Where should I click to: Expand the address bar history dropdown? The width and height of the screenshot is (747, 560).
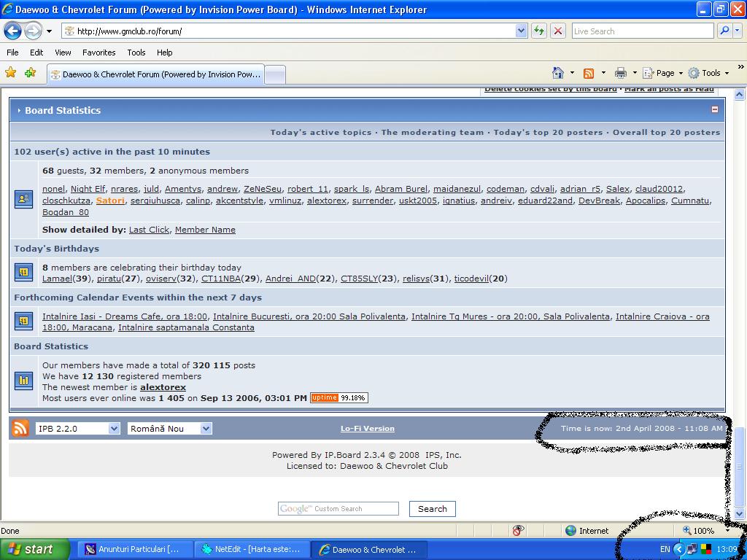click(x=521, y=31)
